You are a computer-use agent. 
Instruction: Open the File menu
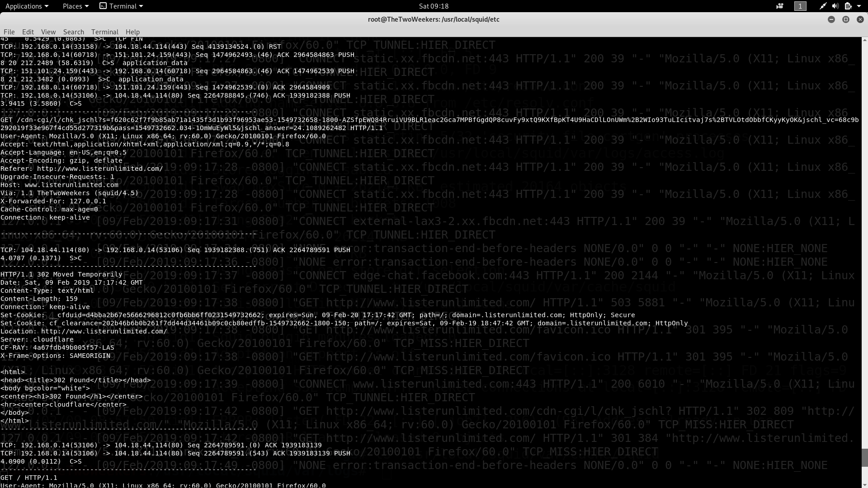click(9, 32)
